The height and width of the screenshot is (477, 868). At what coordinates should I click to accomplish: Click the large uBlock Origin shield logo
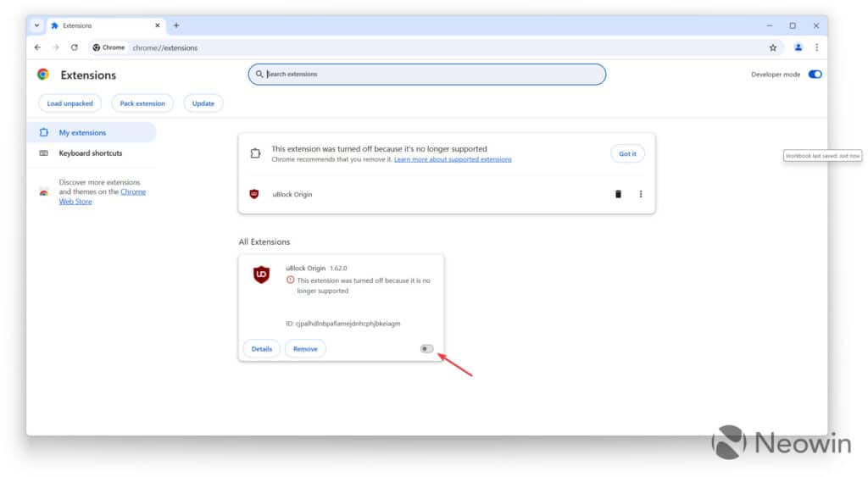[261, 275]
